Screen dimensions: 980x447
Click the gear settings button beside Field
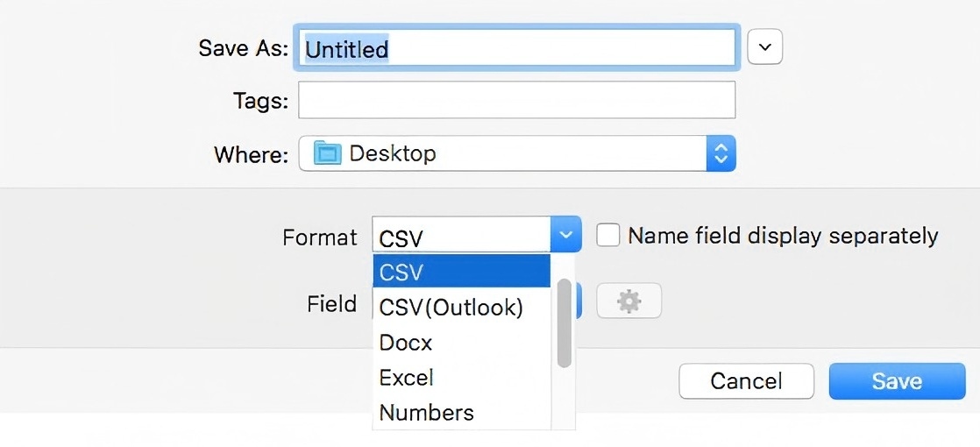[628, 302]
